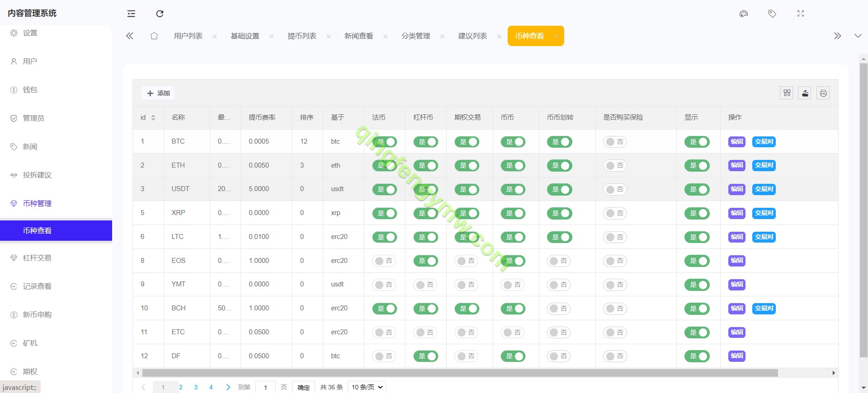This screenshot has width=868, height=393.
Task: Click the horizontal table scrollbar
Action: [460, 373]
